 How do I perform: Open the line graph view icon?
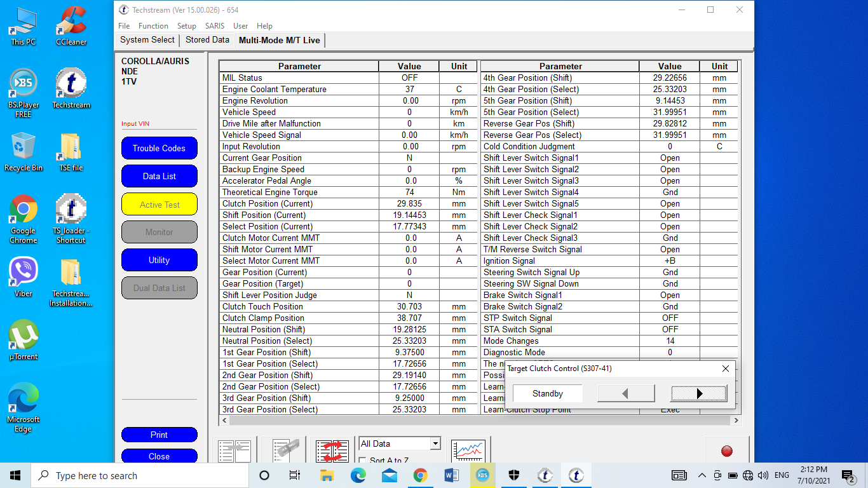pos(468,451)
